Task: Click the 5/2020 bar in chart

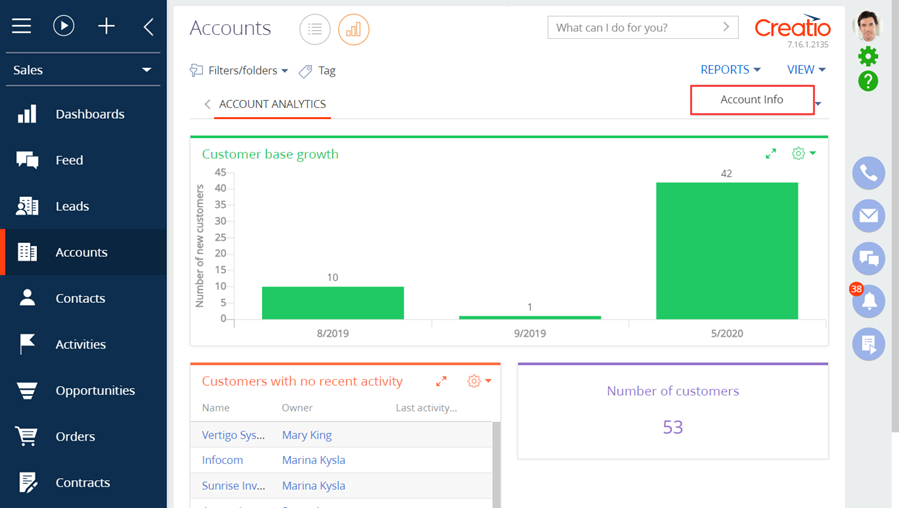Action: [x=727, y=251]
